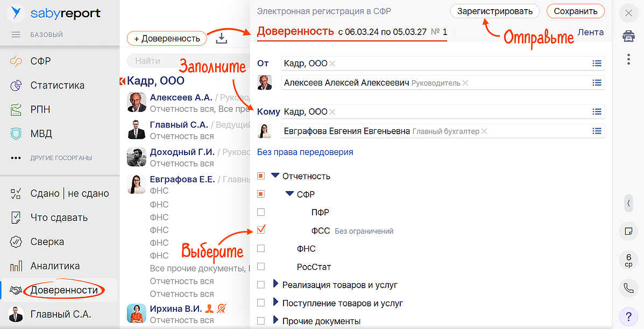Click the download icon next to + Доверенность

click(x=221, y=38)
